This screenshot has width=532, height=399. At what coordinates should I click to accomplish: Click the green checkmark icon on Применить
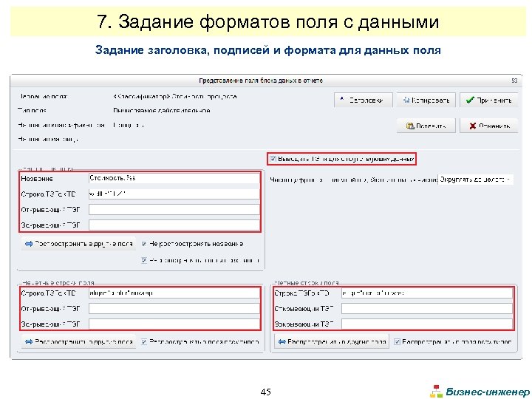pyautogui.click(x=470, y=100)
